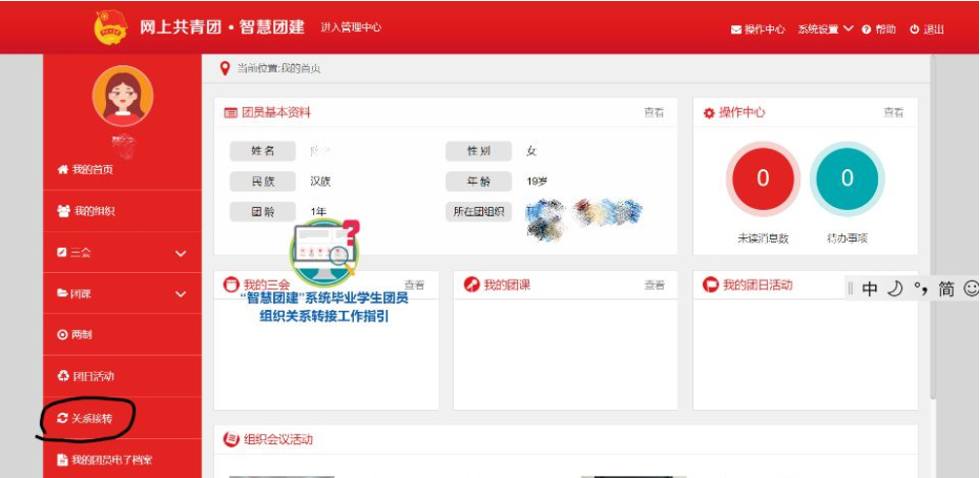
Task: Click the red 未读消息数 counter circle
Action: pyautogui.click(x=763, y=178)
